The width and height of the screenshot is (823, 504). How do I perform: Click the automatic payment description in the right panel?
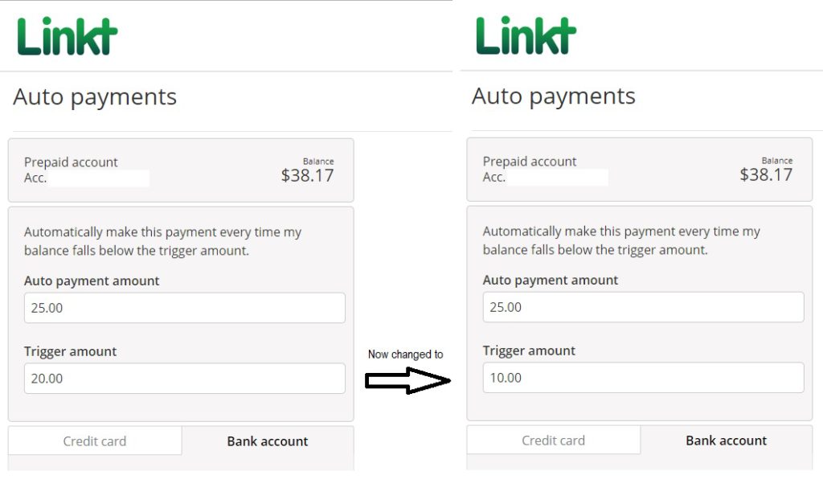[x=621, y=240]
